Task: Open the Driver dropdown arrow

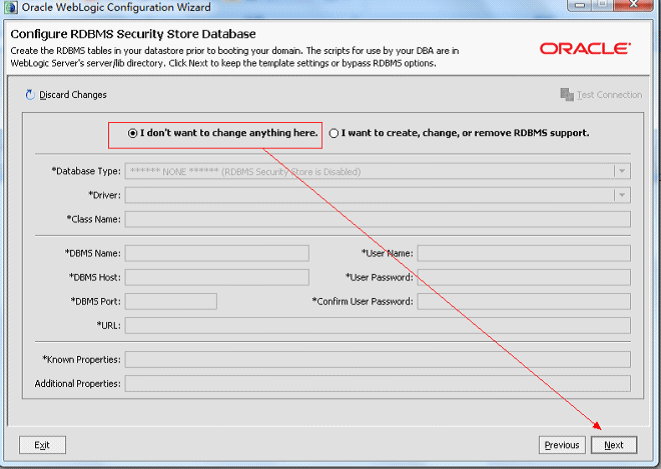Action: 622,195
